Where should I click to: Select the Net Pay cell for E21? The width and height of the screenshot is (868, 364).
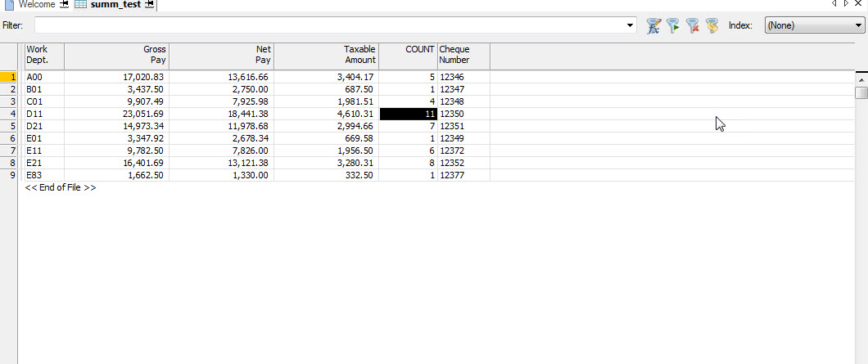pyautogui.click(x=221, y=163)
